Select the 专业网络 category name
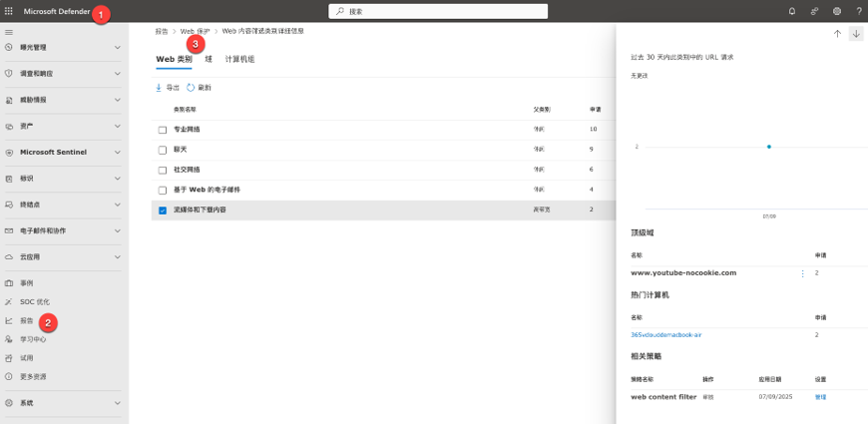Viewport: 868px width, 424px height. click(187, 129)
